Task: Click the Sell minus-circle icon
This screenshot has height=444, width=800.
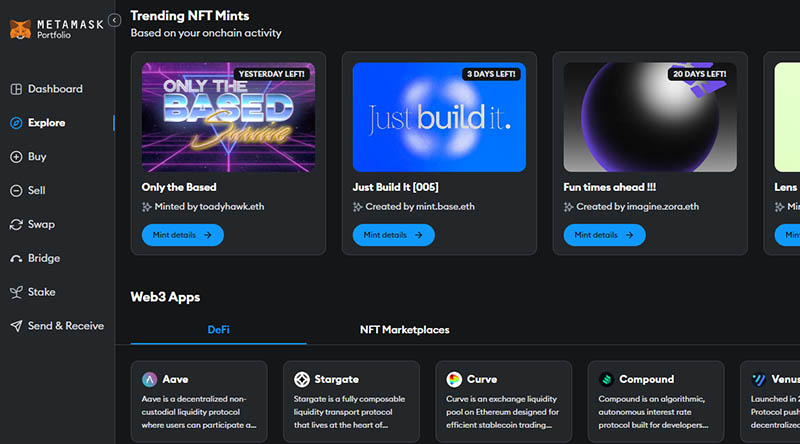Action: point(16,191)
